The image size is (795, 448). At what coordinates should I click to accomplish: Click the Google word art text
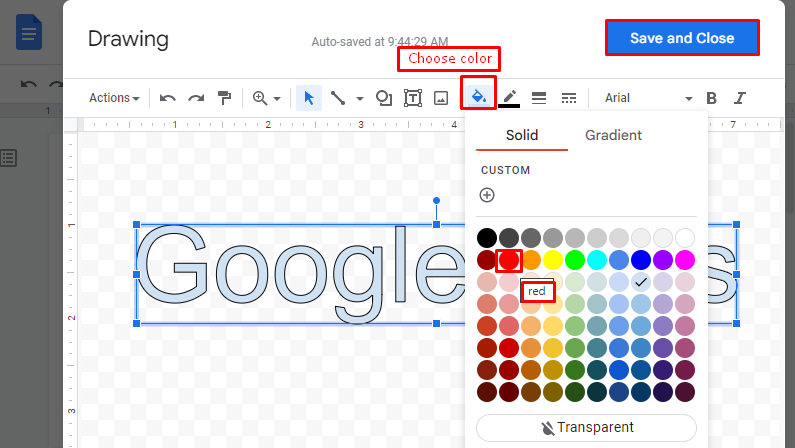300,273
